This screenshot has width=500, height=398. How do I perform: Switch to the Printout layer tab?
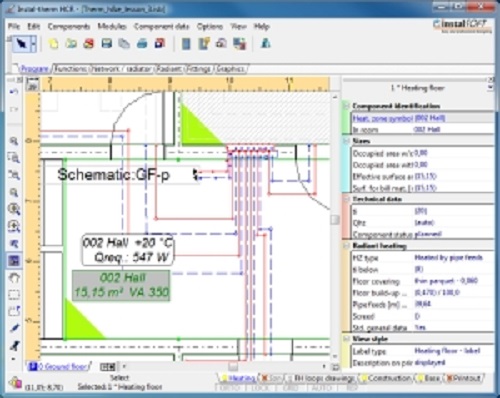tap(464, 378)
